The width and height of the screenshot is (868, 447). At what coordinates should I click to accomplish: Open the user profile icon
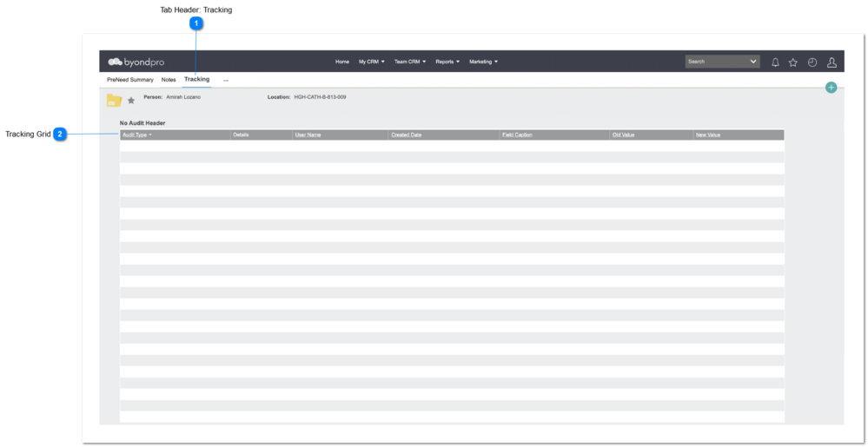[x=832, y=62]
